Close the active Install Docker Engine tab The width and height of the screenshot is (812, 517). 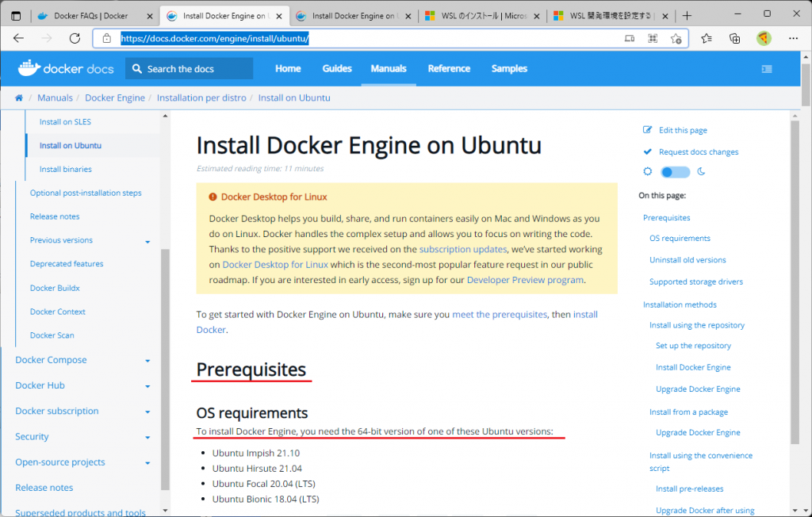pos(279,16)
